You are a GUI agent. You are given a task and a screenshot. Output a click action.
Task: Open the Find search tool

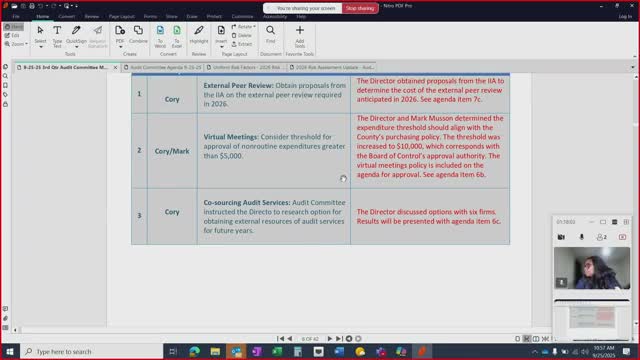(270, 35)
